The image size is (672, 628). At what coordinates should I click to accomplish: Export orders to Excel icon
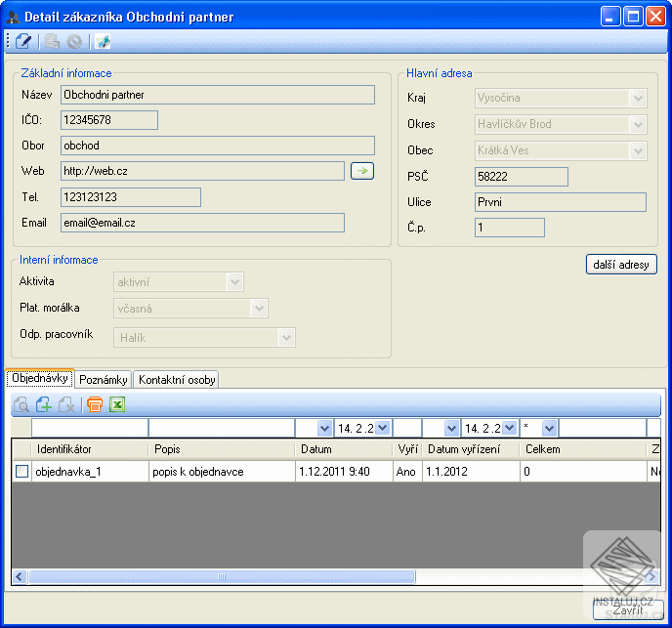tap(117, 404)
